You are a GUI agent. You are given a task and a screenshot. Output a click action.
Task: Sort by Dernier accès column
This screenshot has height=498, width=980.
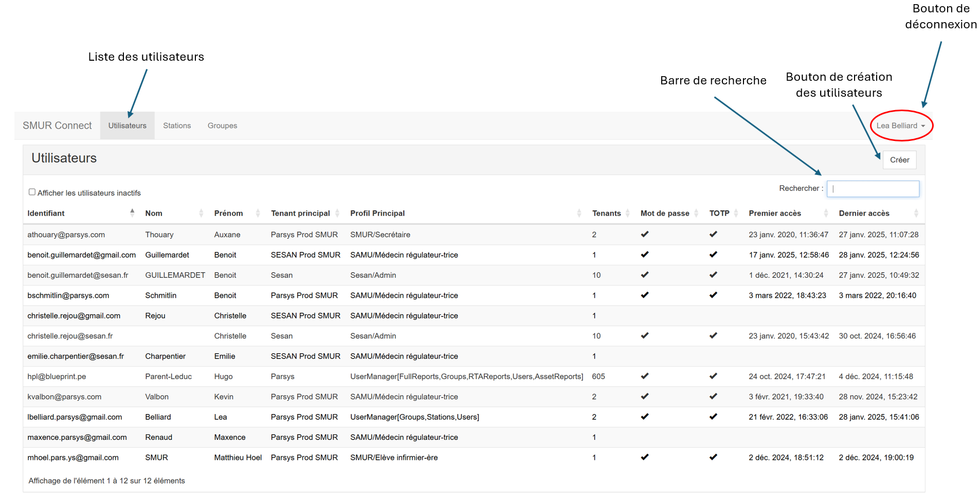[x=879, y=214]
